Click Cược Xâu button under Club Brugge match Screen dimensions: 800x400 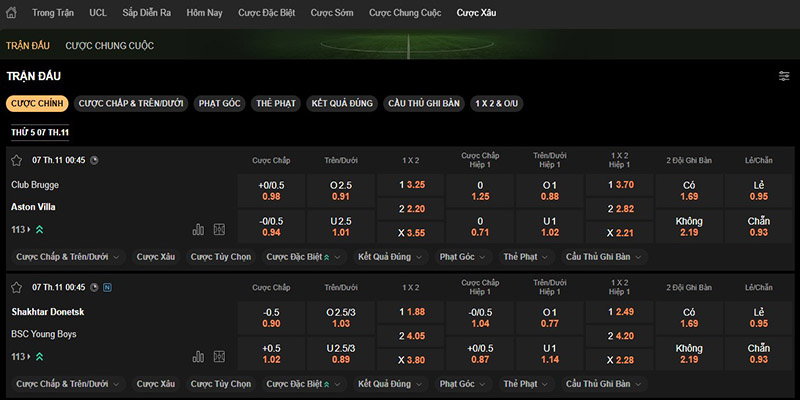coord(156,257)
